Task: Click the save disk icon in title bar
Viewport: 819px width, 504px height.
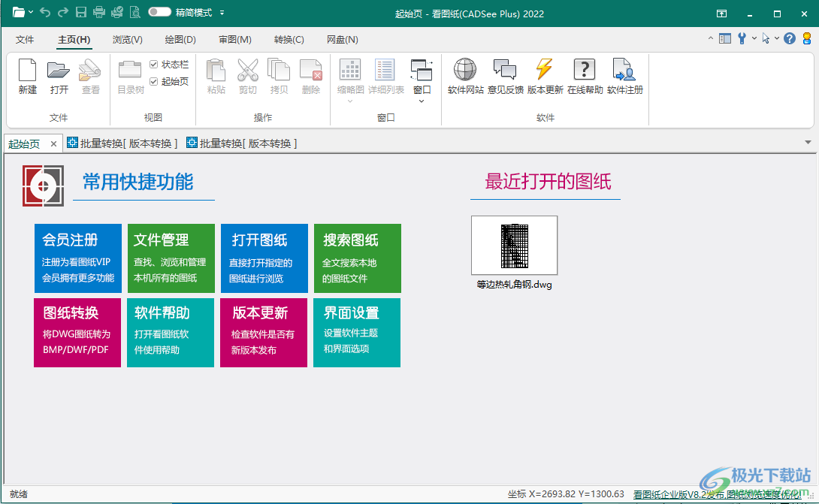Action: [x=81, y=13]
